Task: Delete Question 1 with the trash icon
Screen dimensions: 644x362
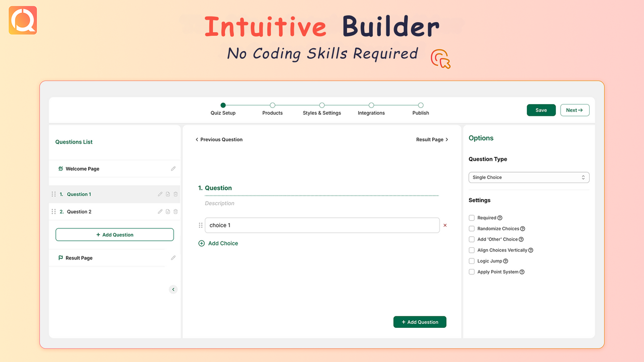Action: [176, 194]
